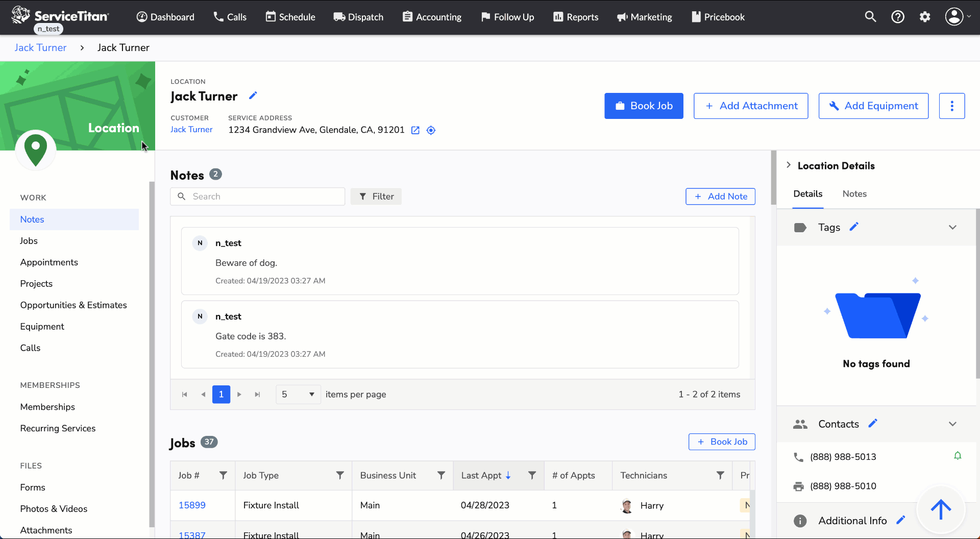Click the map directions icon beside service address

(431, 130)
